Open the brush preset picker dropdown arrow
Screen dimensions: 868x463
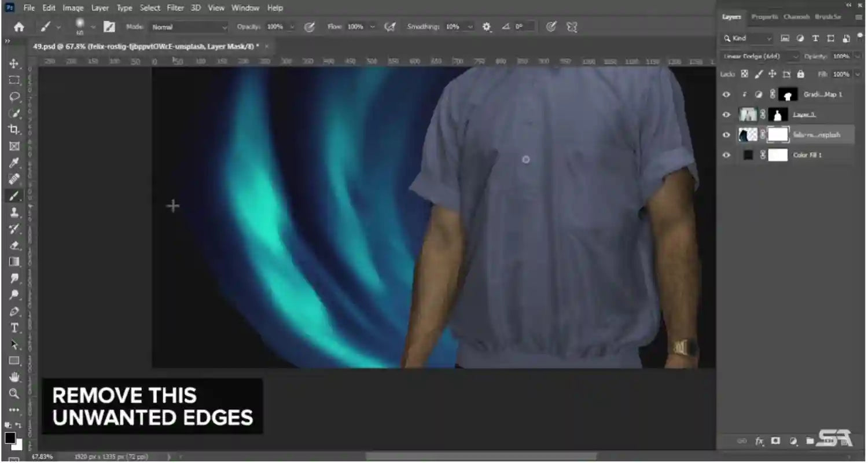(92, 27)
